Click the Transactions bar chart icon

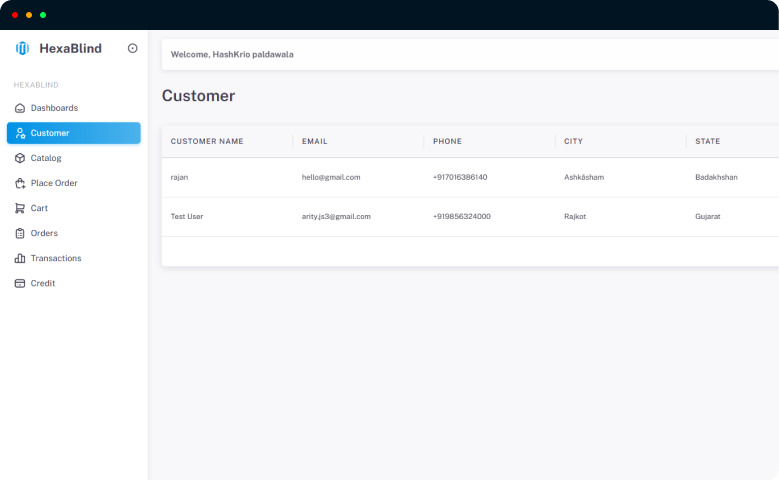click(20, 258)
